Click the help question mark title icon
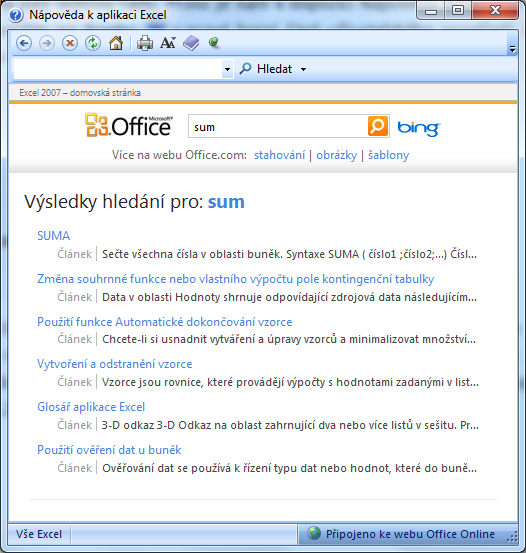 (x=16, y=15)
